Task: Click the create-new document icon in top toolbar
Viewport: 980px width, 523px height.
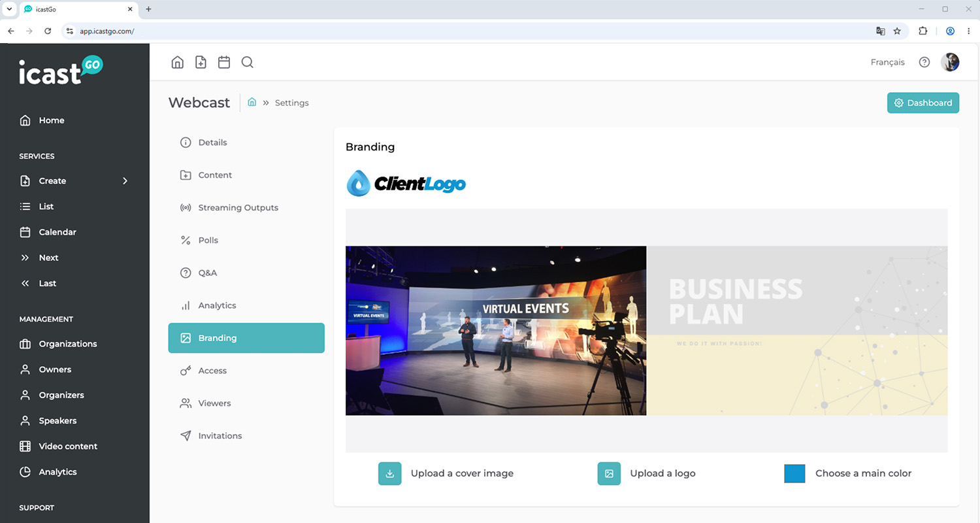Action: pyautogui.click(x=201, y=62)
